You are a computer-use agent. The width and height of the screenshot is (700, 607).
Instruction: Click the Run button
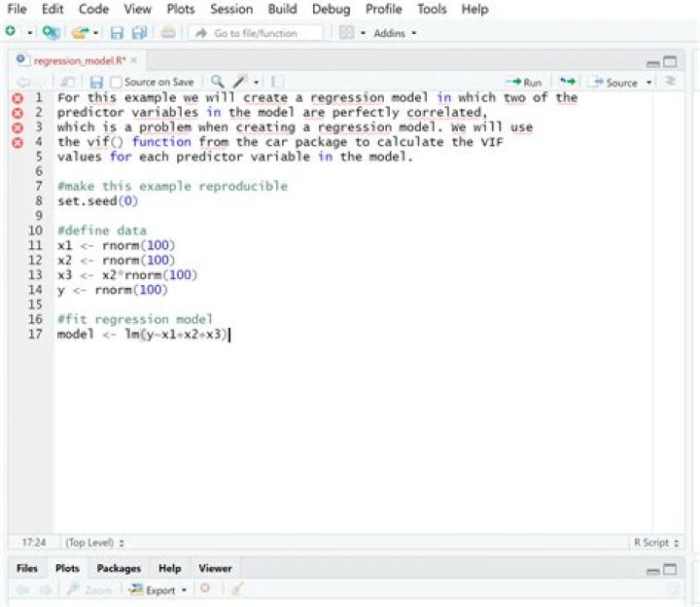[x=524, y=82]
